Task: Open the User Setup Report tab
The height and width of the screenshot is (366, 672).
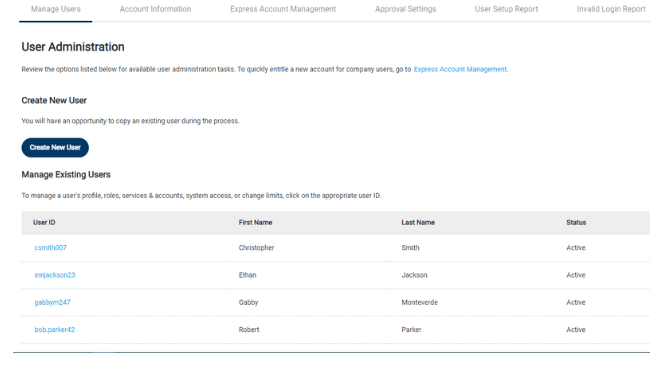Action: coord(506,9)
